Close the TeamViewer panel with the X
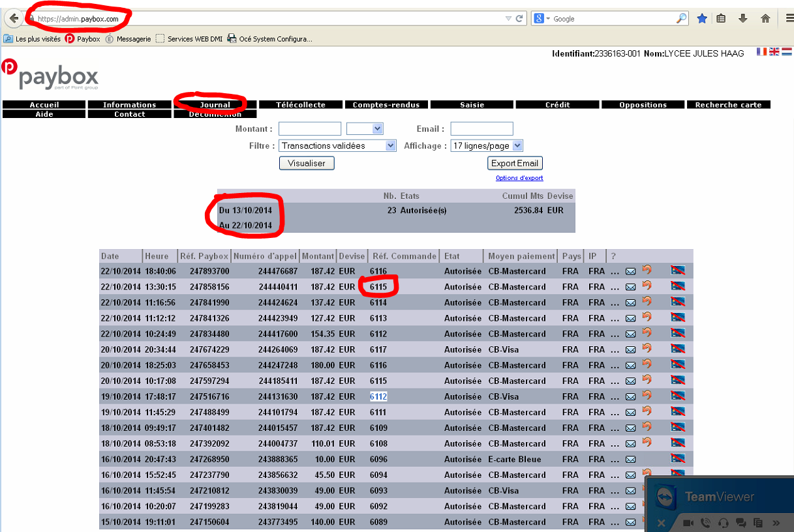This screenshot has width=794, height=532. click(x=661, y=523)
